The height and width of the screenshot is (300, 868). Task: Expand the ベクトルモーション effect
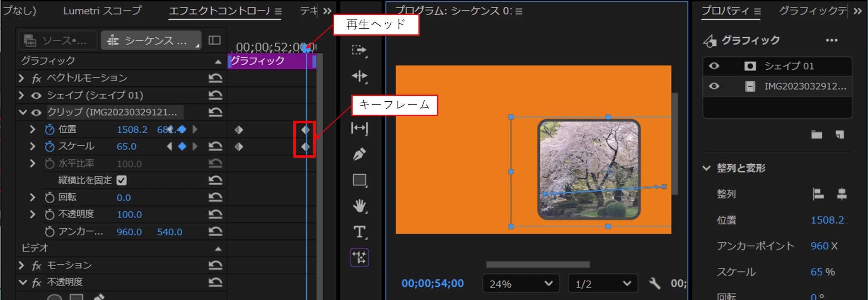point(22,78)
